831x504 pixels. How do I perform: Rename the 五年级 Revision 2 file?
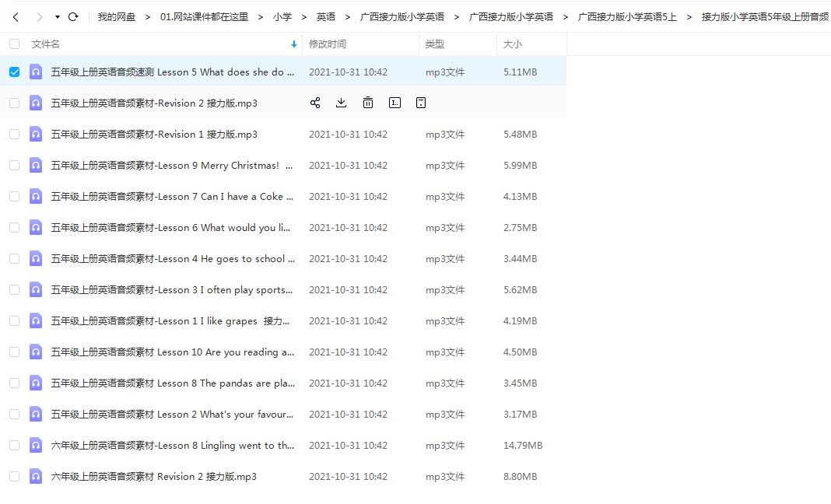(x=394, y=103)
